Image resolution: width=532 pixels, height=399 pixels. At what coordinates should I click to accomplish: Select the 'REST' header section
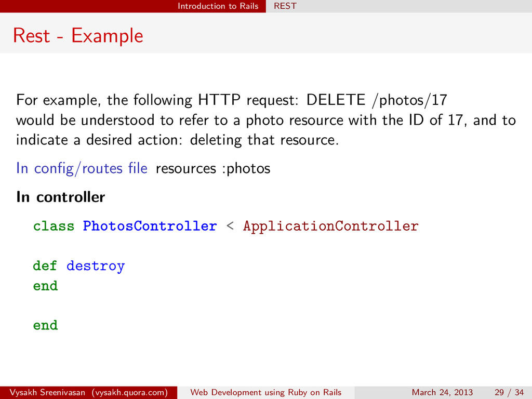pyautogui.click(x=285, y=6)
